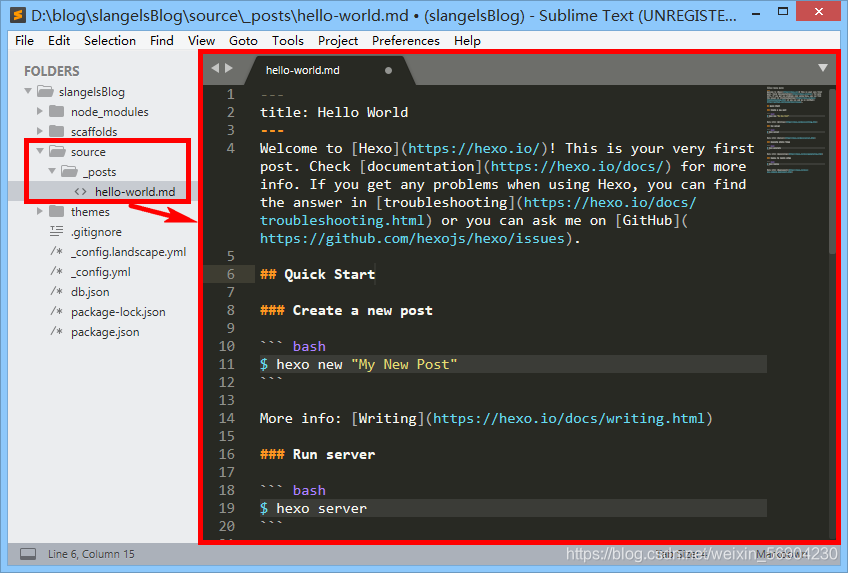Place cursor in "$ hexo server" line

[x=313, y=508]
